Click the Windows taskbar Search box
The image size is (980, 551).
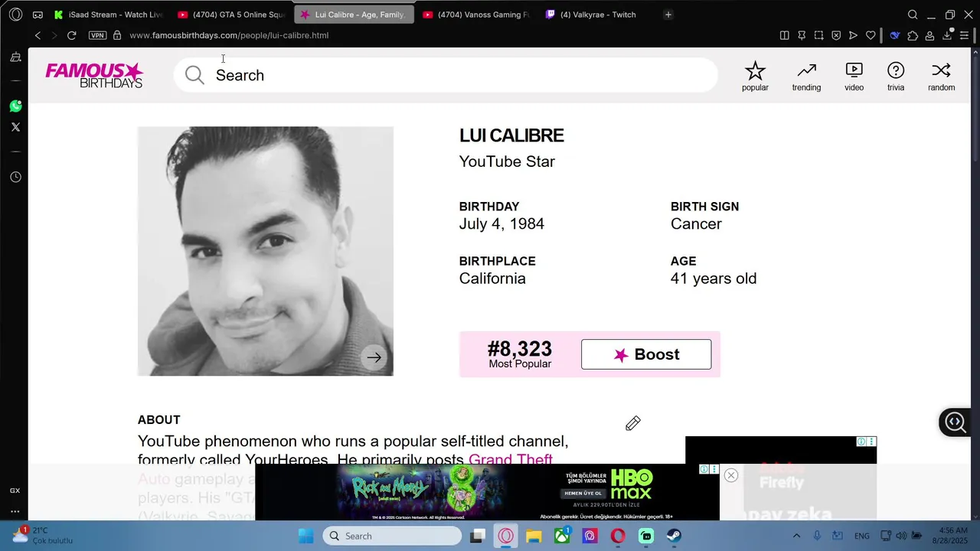pyautogui.click(x=392, y=536)
